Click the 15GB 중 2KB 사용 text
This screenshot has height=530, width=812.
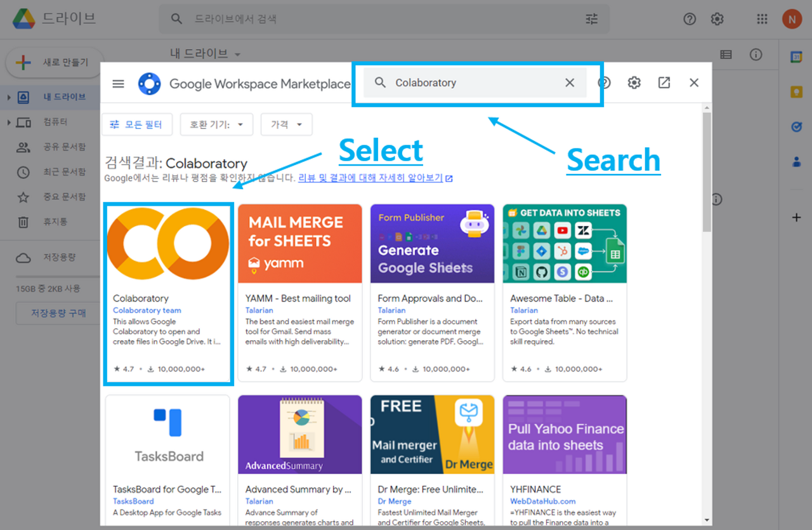click(x=48, y=289)
